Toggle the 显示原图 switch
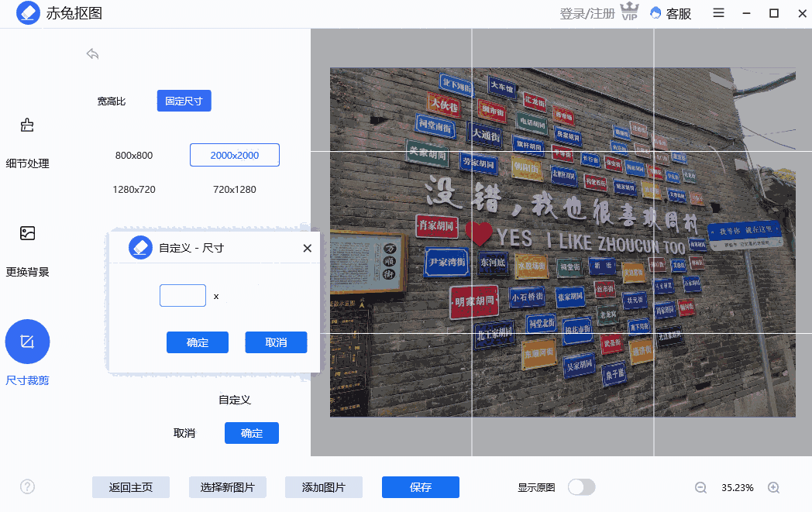Image resolution: width=812 pixels, height=512 pixels. pyautogui.click(x=581, y=487)
